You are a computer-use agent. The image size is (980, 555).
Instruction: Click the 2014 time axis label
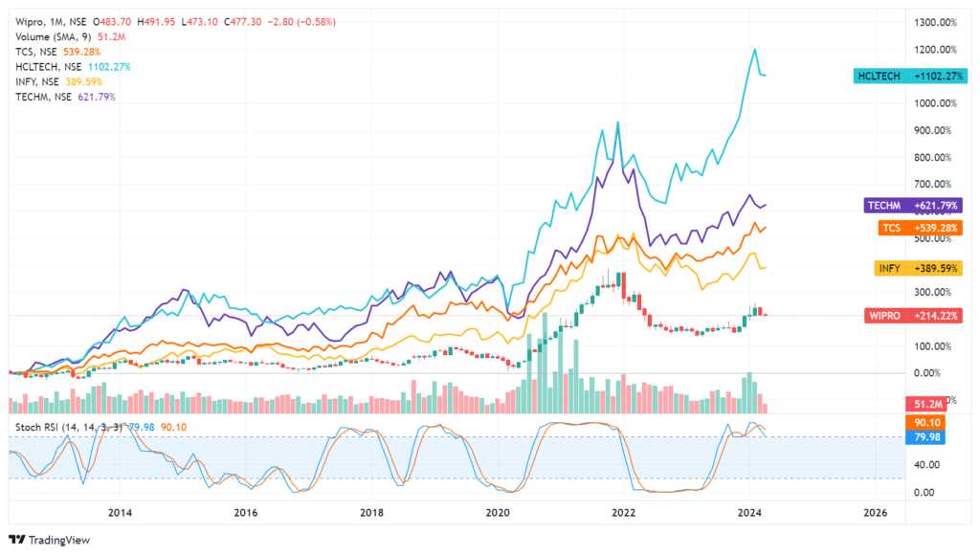[x=120, y=513]
